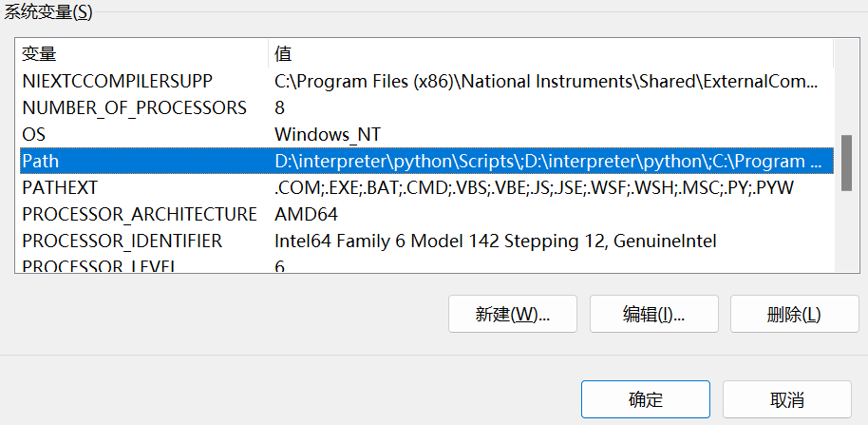868x425 pixels.
Task: Confirm with the 确定 button
Action: pos(646,398)
